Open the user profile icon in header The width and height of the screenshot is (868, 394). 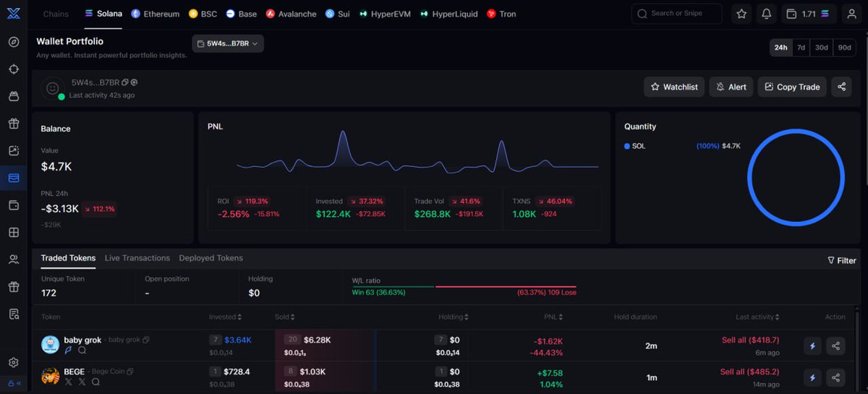851,14
